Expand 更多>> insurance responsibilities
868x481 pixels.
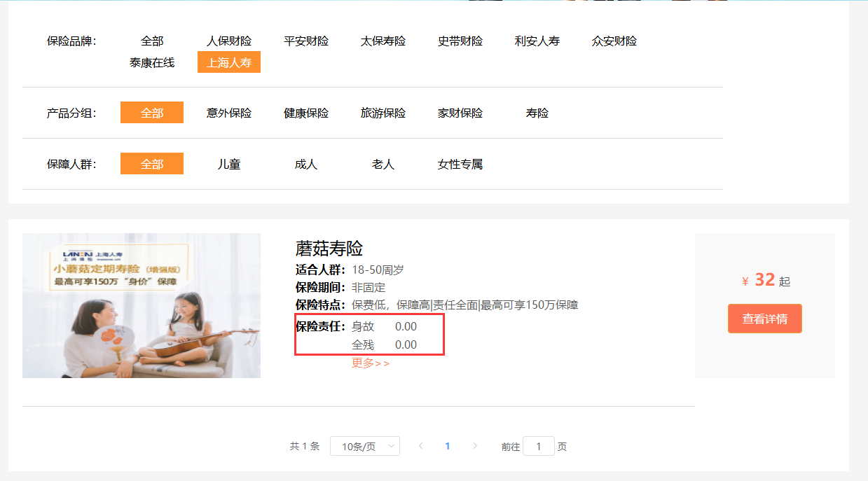click(x=371, y=363)
